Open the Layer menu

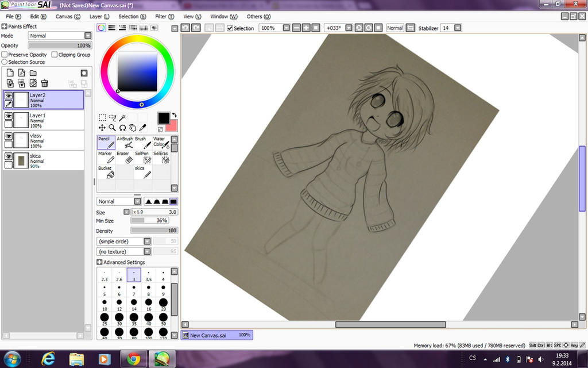tap(99, 17)
